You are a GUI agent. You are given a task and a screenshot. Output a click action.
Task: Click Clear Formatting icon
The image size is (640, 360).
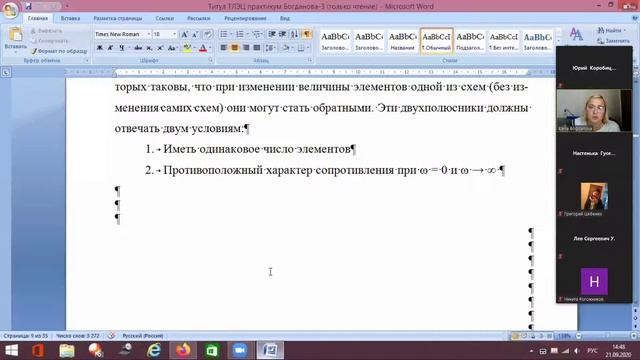[x=207, y=34]
